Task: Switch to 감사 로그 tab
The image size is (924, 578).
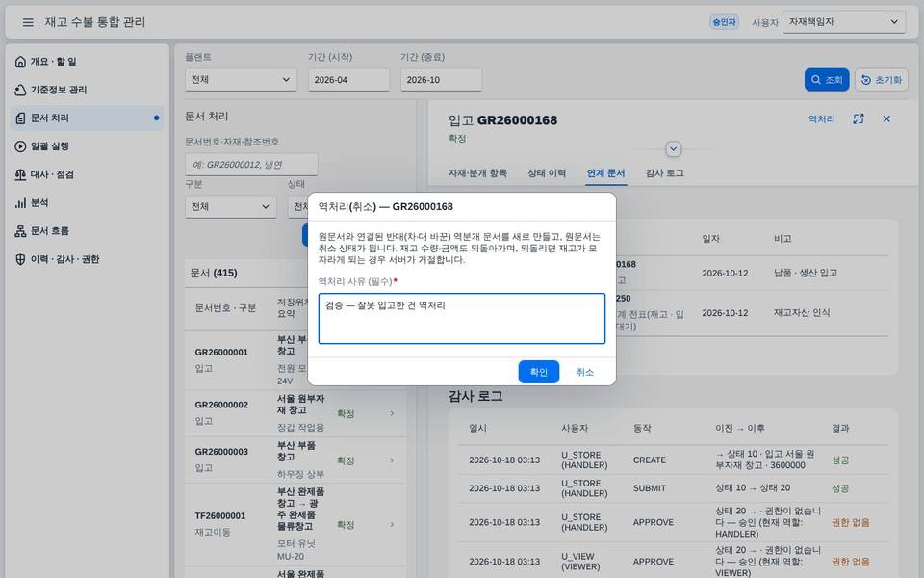Action: pyautogui.click(x=665, y=173)
